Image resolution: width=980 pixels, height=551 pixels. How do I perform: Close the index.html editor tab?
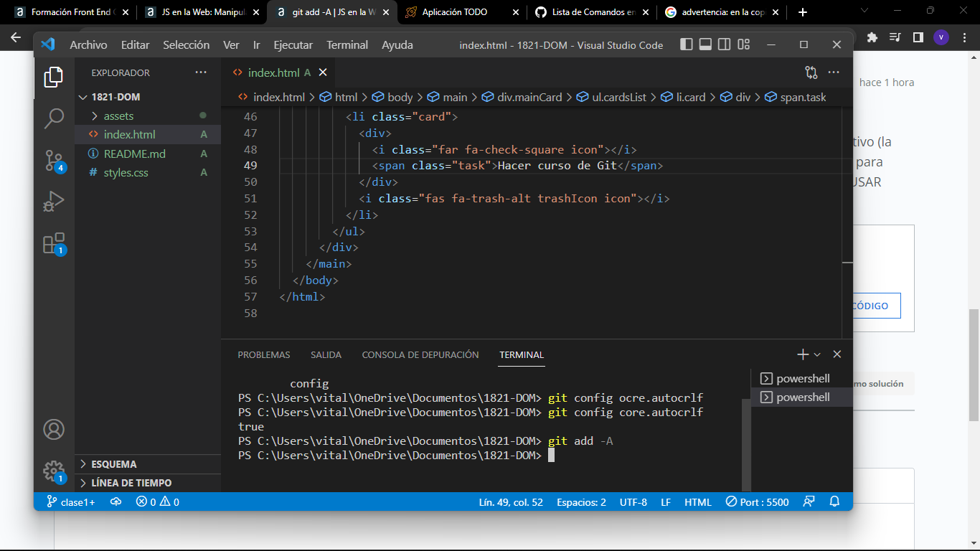[x=323, y=72]
